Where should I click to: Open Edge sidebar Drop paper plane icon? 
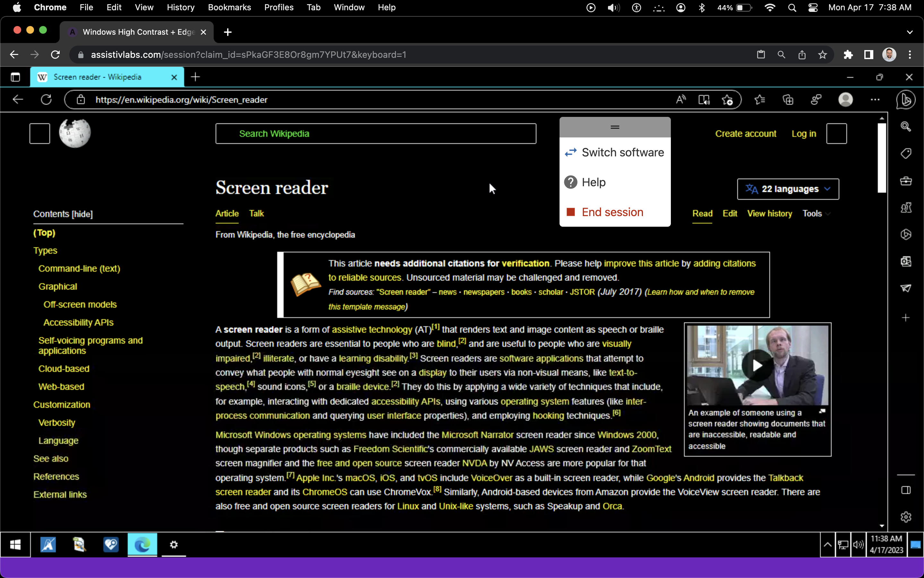[x=906, y=288]
